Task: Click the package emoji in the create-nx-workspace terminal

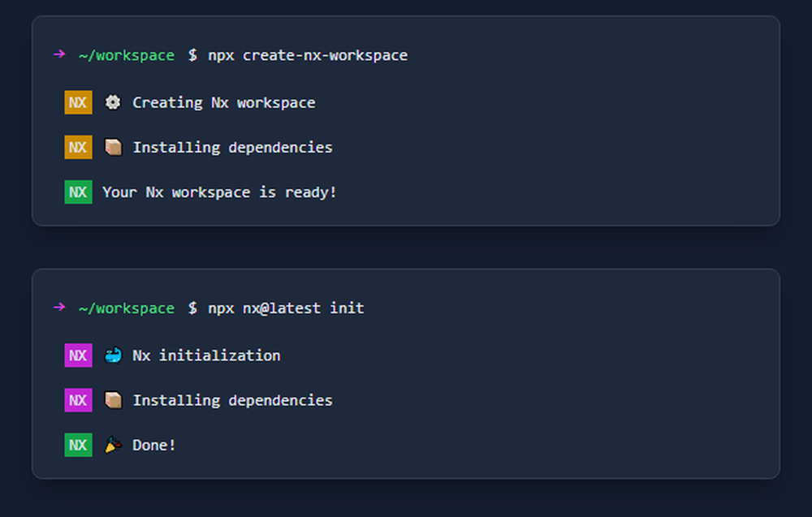Action: pyautogui.click(x=113, y=148)
